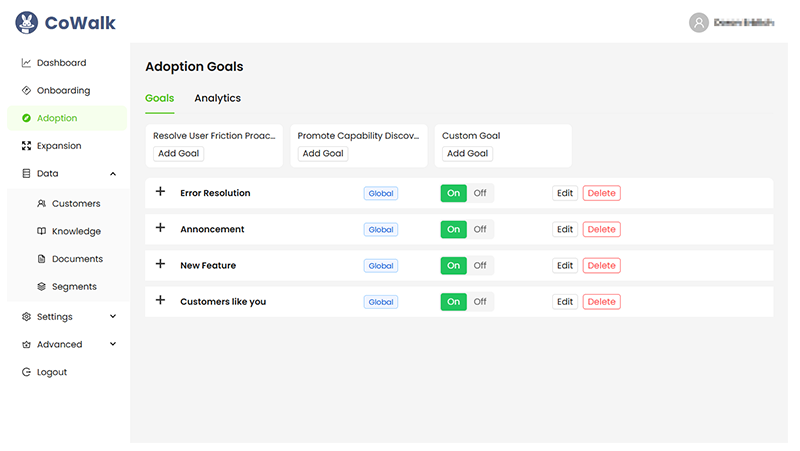800x451 pixels.
Task: Add Goal under Custom Goal
Action: coord(467,154)
